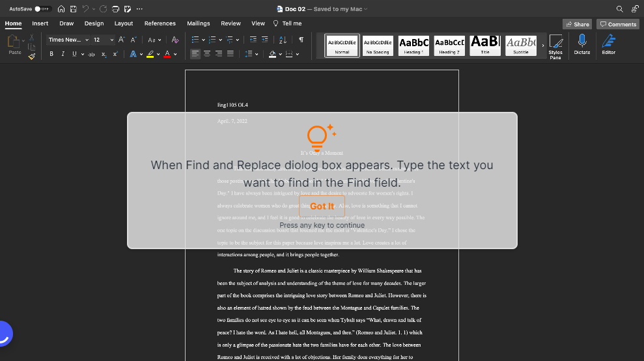Apply yellow text highlight color
644x361 pixels.
(x=150, y=54)
